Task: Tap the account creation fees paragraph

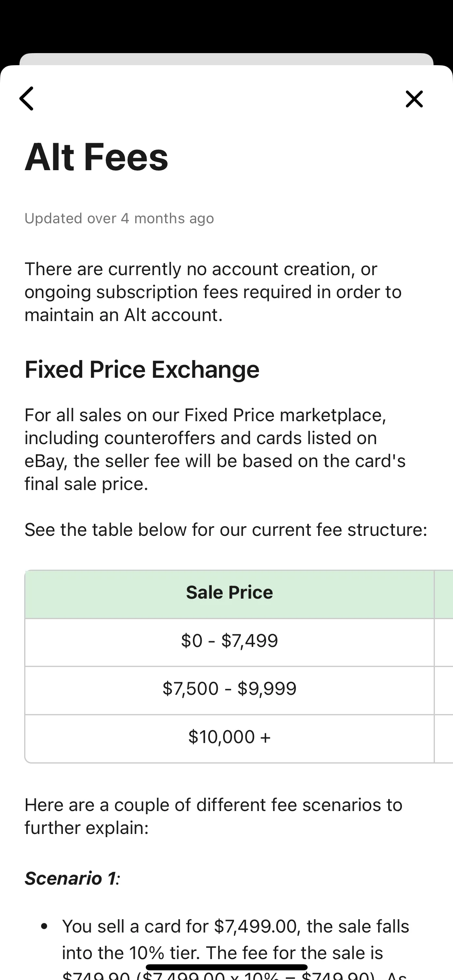Action: point(213,292)
